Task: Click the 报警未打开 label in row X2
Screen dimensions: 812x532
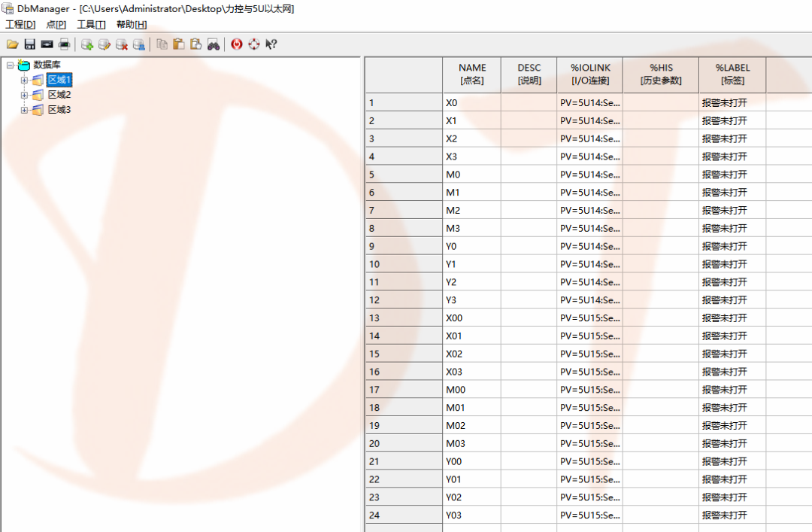Action: [x=725, y=139]
